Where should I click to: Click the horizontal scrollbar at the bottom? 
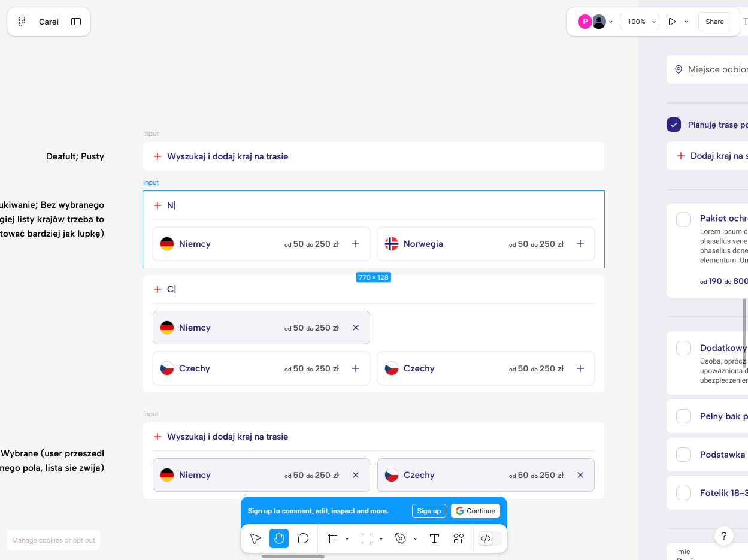coord(293,556)
